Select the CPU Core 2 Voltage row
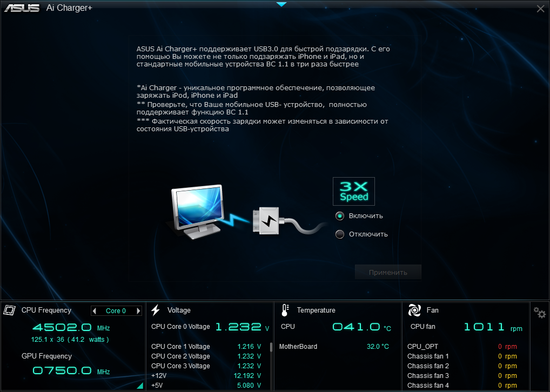Viewport: 550px width, 392px height. (206, 356)
